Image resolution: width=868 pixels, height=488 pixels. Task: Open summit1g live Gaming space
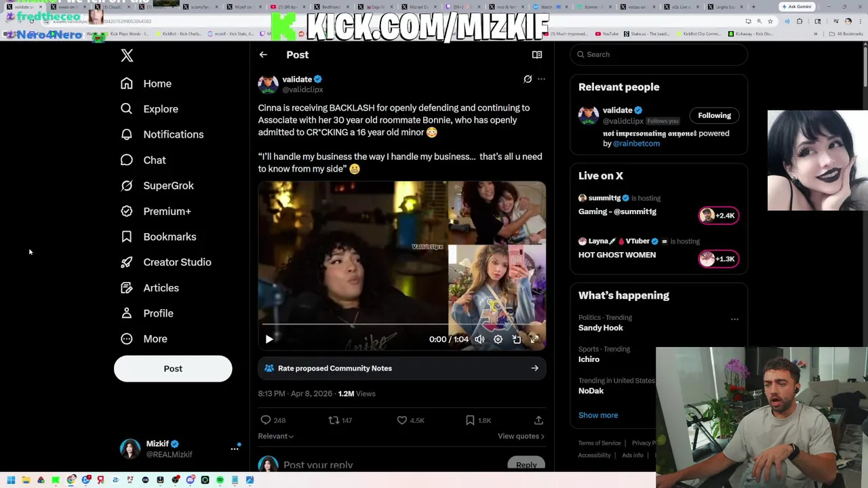click(617, 211)
